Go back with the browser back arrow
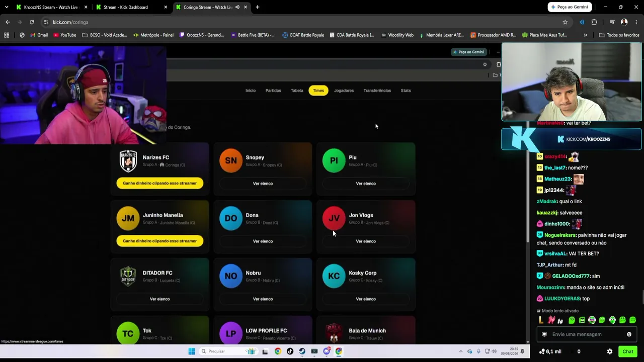Viewport: 644px width, 362px height. pos(8,22)
